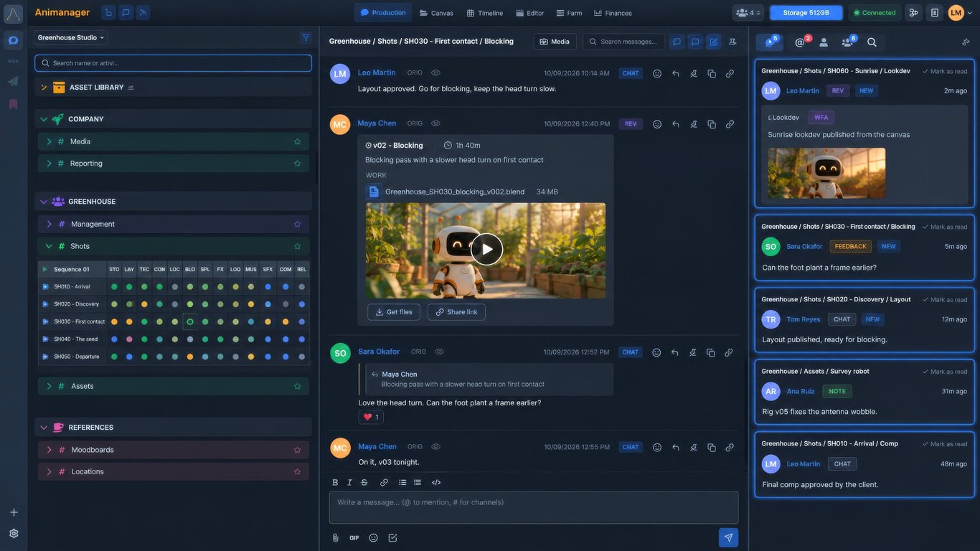Attach a file using the paperclip icon

(335, 538)
